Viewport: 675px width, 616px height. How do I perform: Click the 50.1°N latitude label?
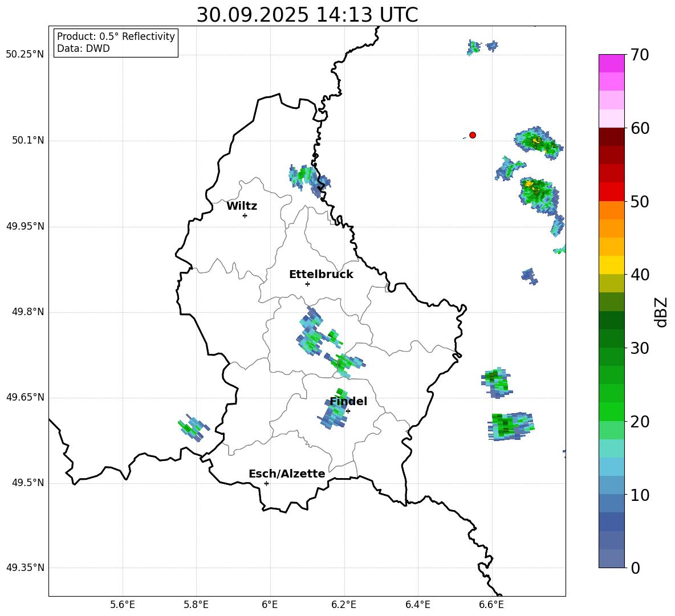[x=28, y=141]
